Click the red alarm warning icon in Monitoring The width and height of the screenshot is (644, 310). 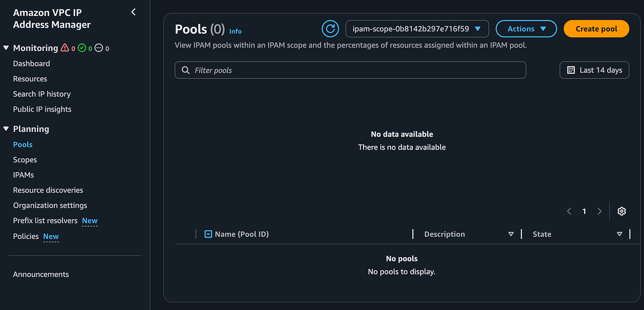click(x=65, y=48)
